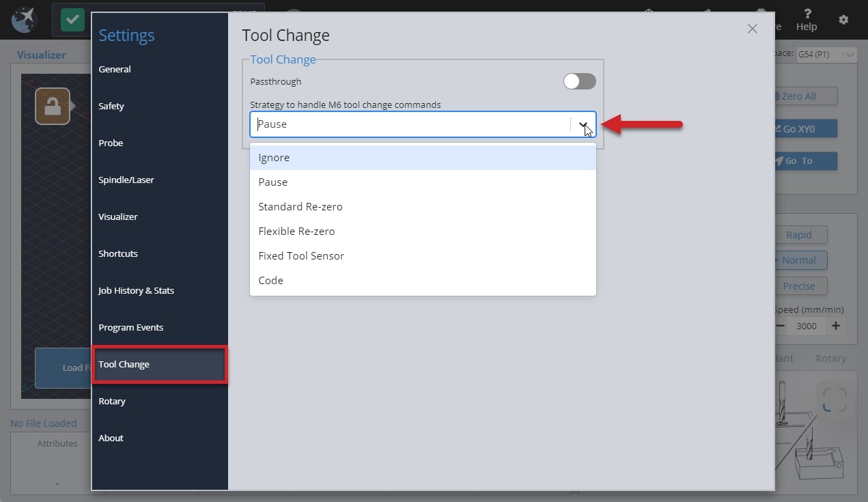Switch to Spindle/Laser settings

[126, 180]
